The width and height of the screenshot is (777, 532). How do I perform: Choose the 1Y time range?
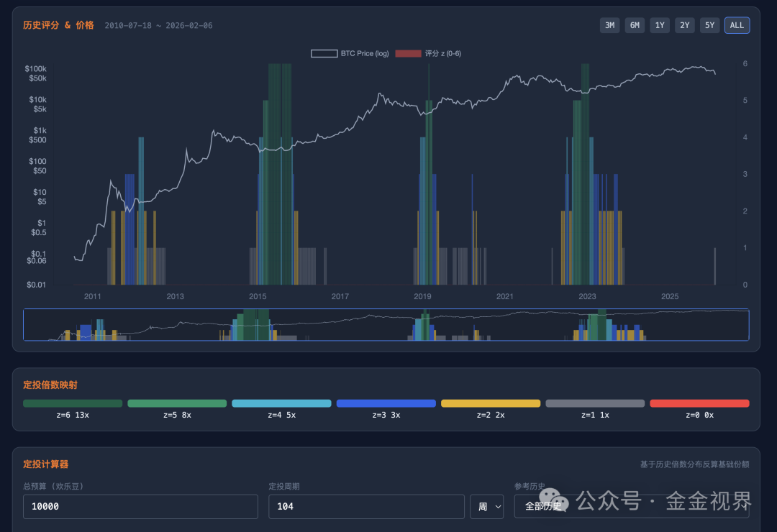click(659, 25)
